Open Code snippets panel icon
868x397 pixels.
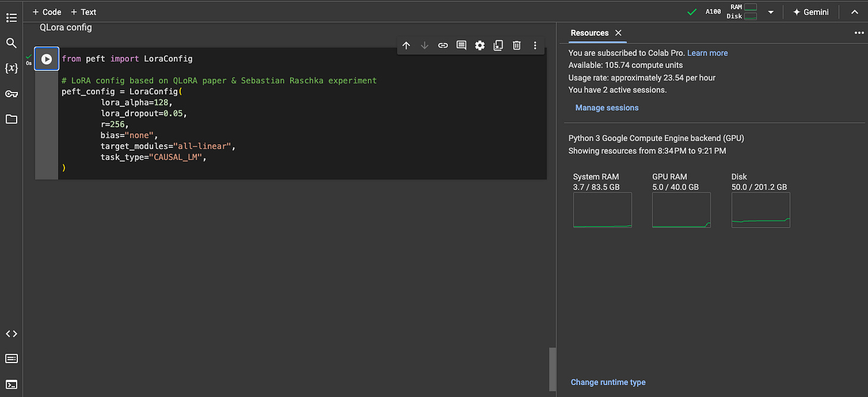pos(11,334)
